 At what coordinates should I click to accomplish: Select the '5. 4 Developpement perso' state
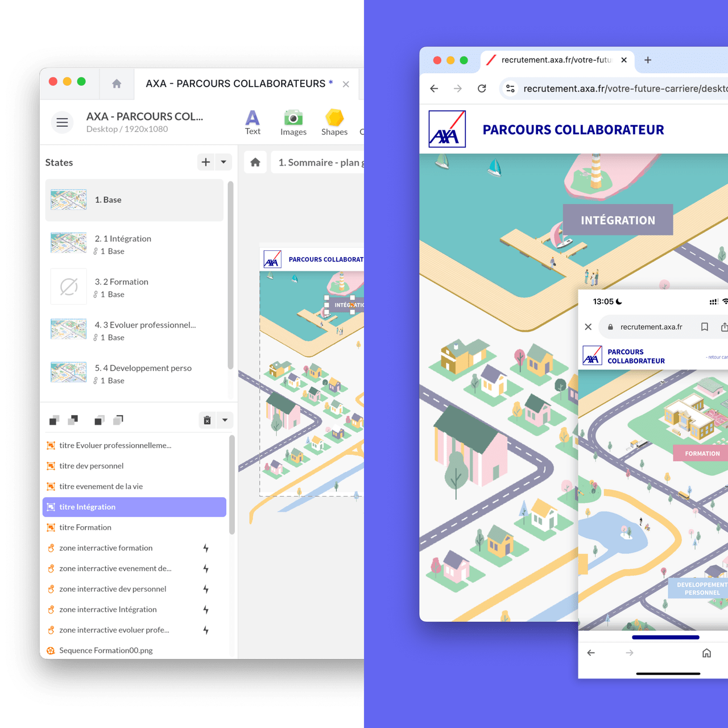pos(134,374)
